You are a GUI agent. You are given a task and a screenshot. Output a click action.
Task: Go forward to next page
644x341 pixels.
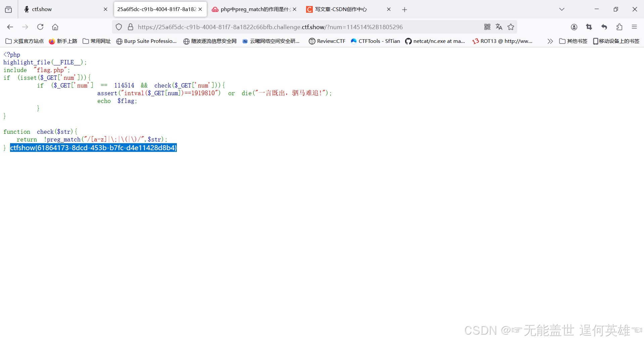[x=25, y=27]
